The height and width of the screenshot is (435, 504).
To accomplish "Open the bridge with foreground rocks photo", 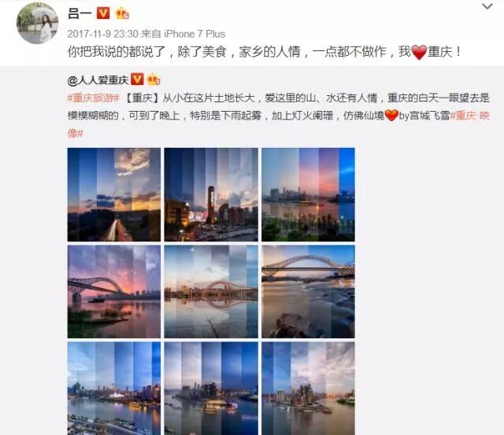I will coord(308,292).
